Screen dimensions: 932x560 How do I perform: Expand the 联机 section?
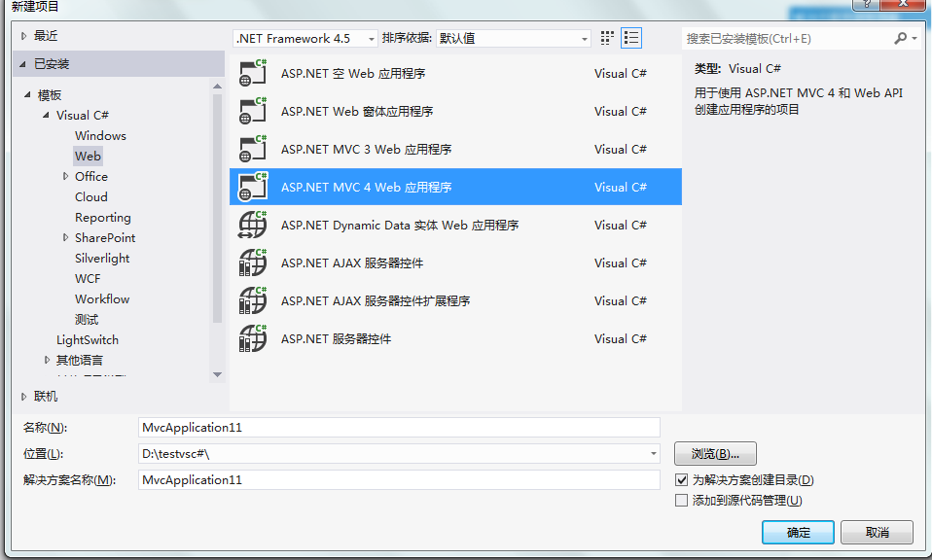23,397
